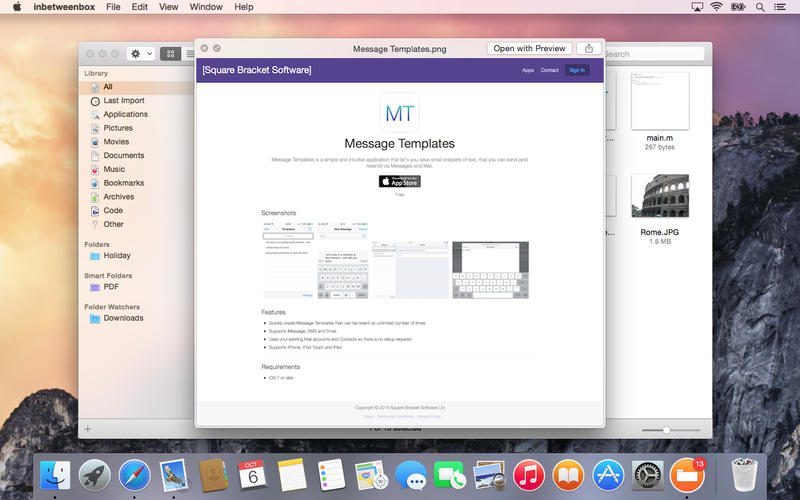
Task: Open the Trash in the Dock
Action: pyautogui.click(x=744, y=476)
